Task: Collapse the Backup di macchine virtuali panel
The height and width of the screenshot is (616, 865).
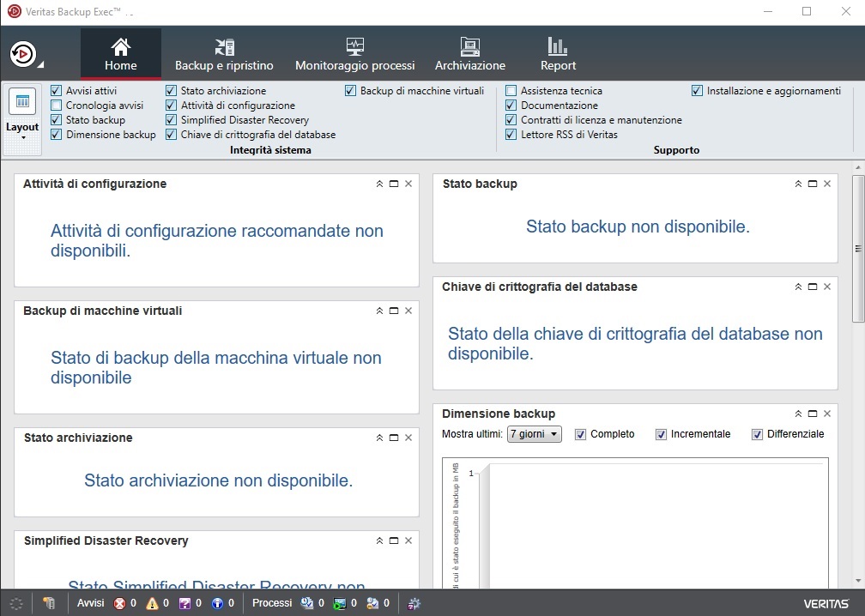Action: point(379,311)
